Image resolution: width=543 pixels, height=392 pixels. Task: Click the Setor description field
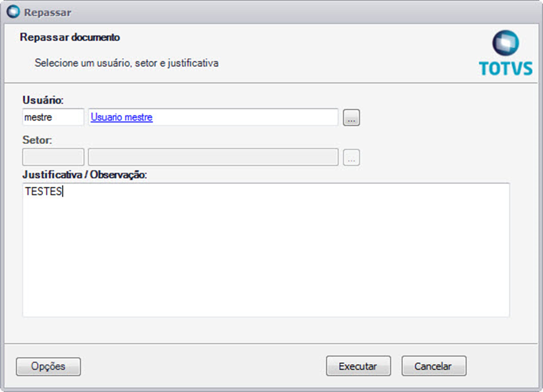213,157
